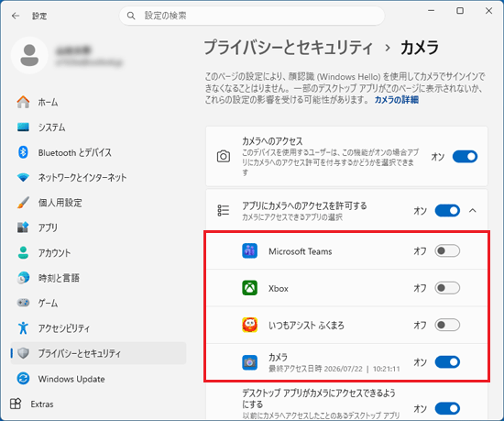This screenshot has height=421, width=504.
Task: Click the blue カメラ app icon
Action: point(249,362)
